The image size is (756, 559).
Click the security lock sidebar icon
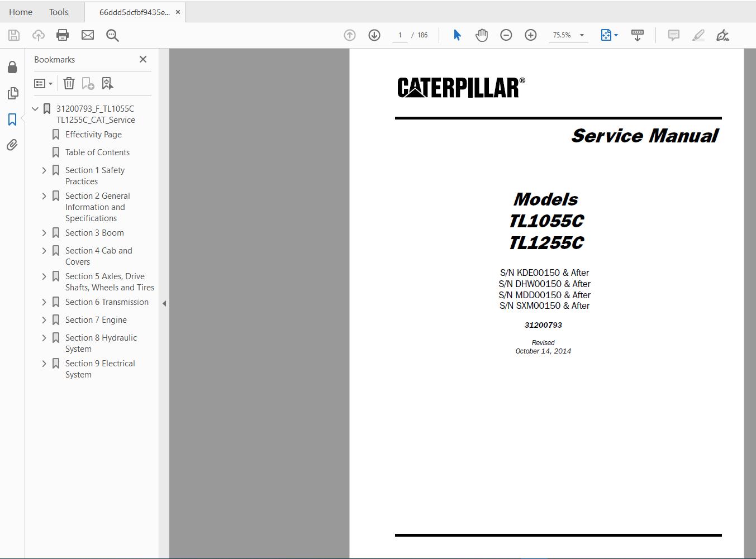point(12,67)
